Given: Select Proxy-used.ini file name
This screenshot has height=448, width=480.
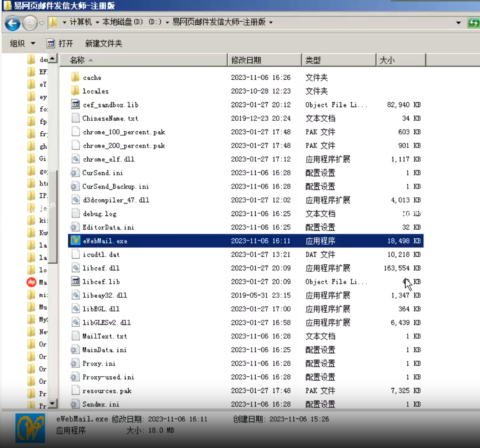Looking at the screenshot, I should [108, 377].
